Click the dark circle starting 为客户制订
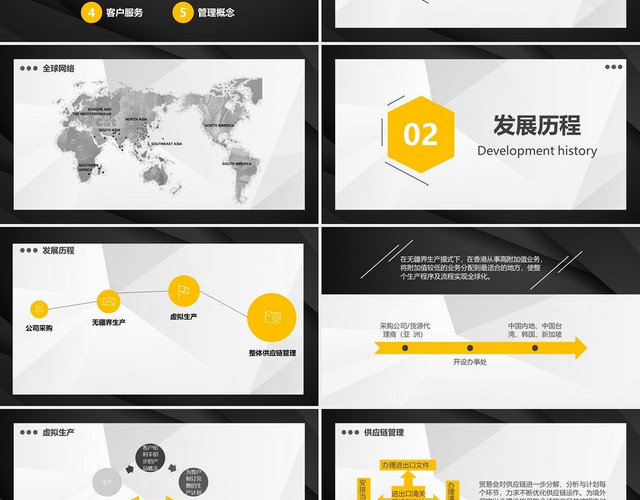This screenshot has height=500, width=640. (193, 483)
